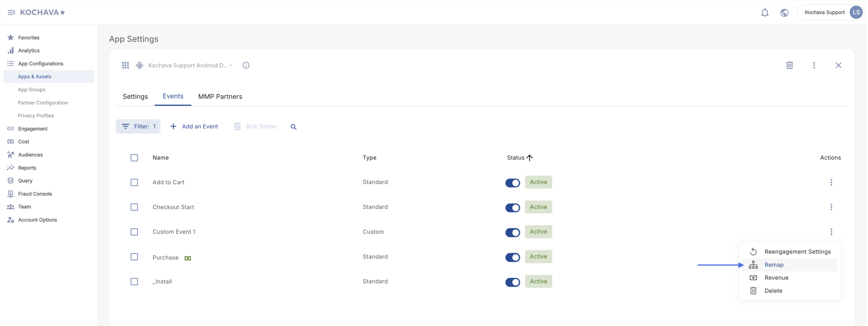
Task: Click the globe language icon
Action: 784,13
